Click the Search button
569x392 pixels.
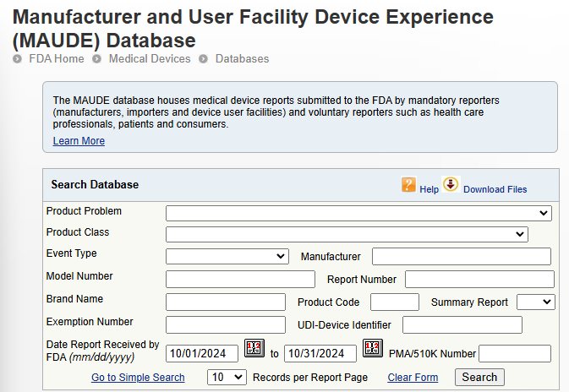(479, 378)
